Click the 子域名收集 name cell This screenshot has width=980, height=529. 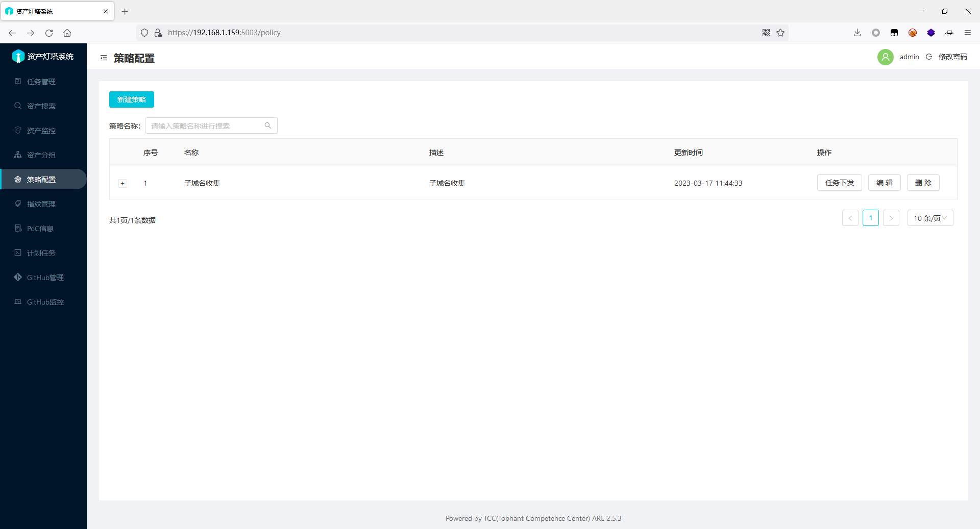[x=202, y=183]
